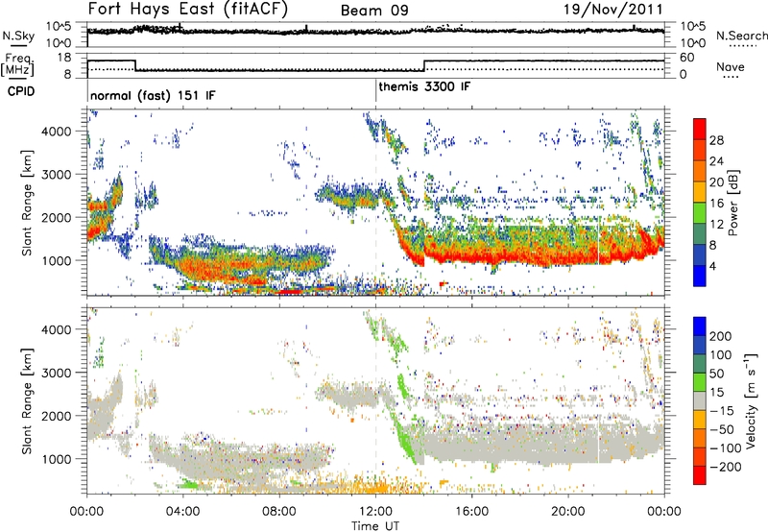
Task: Click the '-50' tick on Velocity colorbar
Action: [x=722, y=429]
